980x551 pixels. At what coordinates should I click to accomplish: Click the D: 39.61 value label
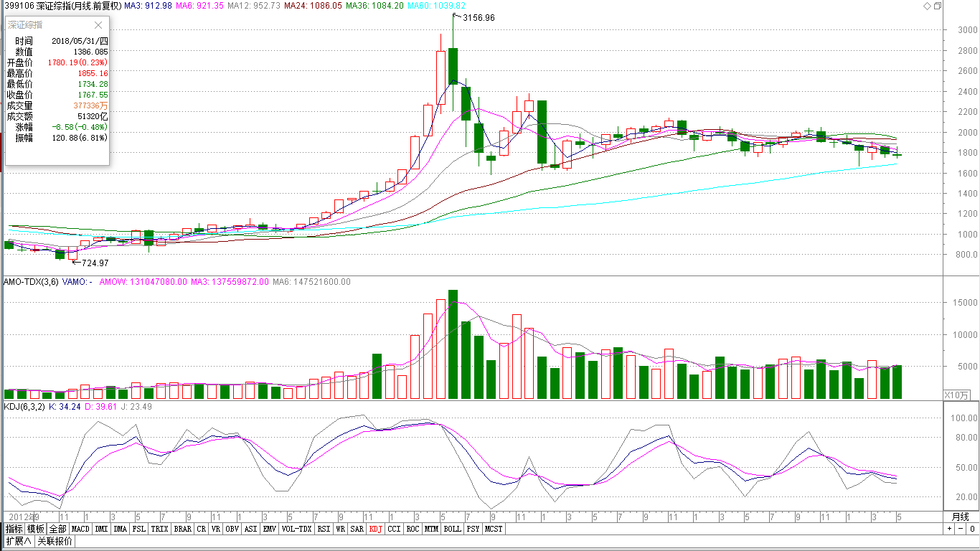tap(101, 407)
